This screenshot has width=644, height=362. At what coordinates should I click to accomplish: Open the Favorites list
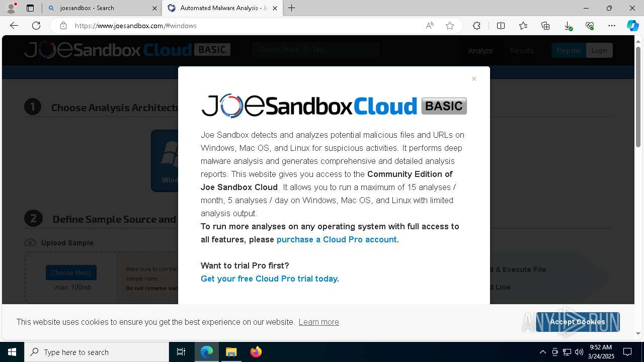pos(523,26)
